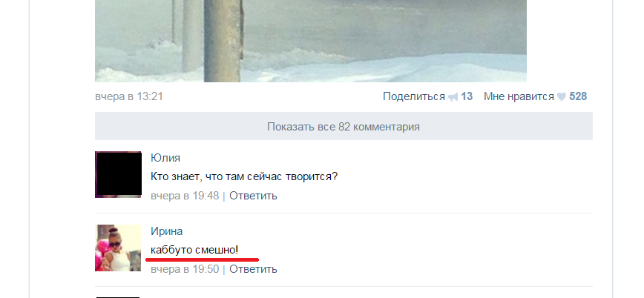644x298 pixels.
Task: Click the Поделиться link
Action: click(413, 96)
